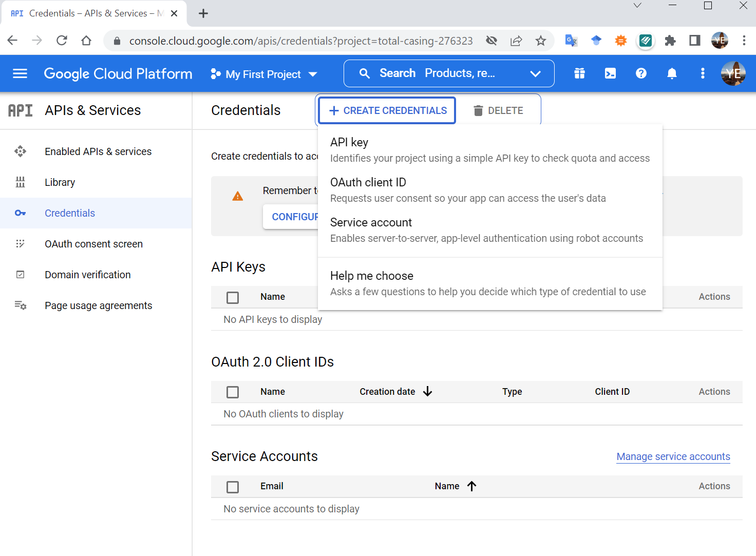
Task: Click the Library grid icon
Action: tap(20, 182)
